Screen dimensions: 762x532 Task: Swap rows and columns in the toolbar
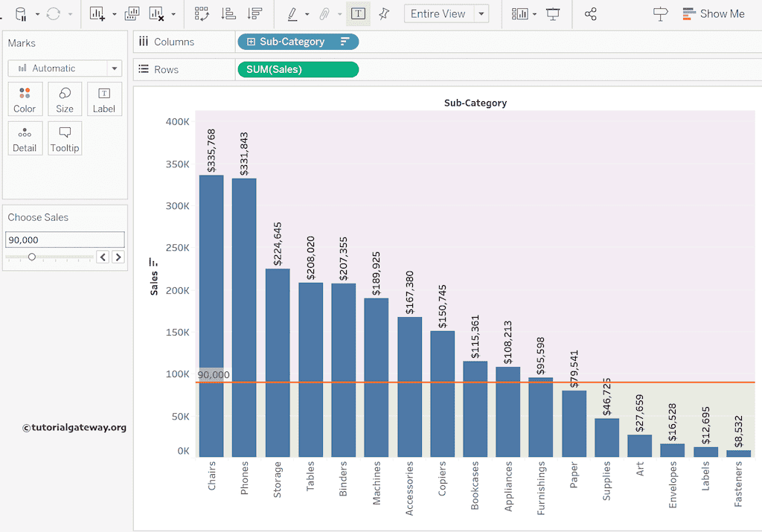click(x=202, y=13)
